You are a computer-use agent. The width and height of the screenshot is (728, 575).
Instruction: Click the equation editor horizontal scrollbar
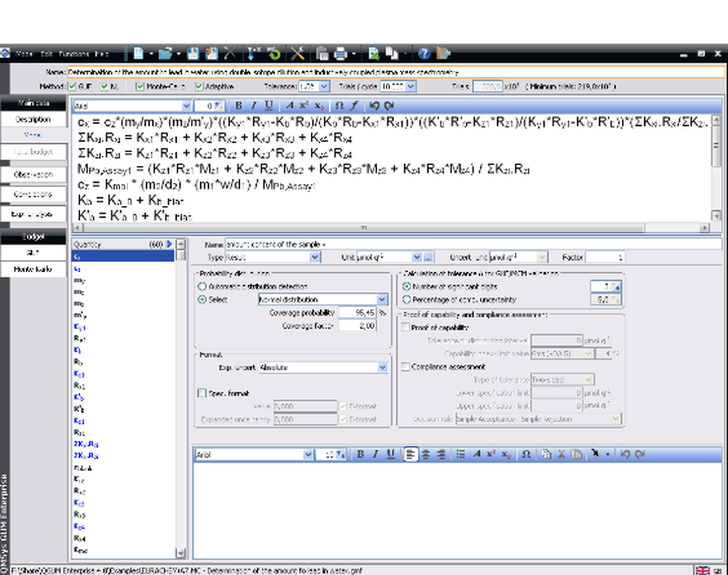[x=363, y=227]
